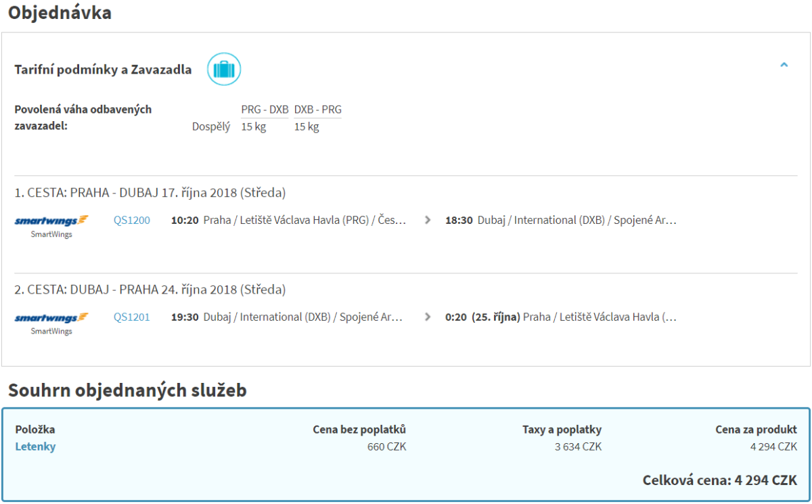Select the PRG - DXB baggage column header
Screen dimensions: 812x504
[x=265, y=110]
